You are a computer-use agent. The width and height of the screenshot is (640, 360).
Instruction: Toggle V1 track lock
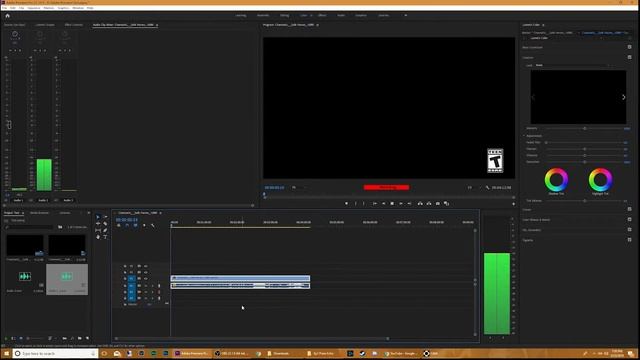point(125,279)
